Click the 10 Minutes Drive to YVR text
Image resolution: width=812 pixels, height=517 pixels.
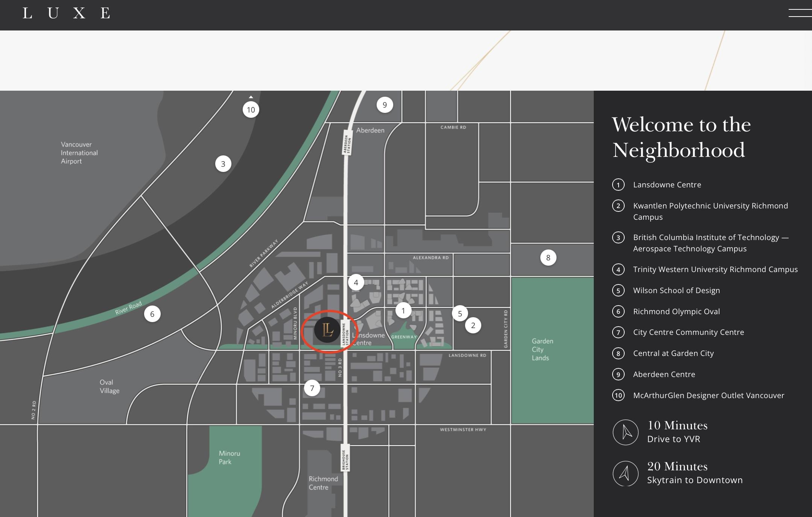[677, 432]
